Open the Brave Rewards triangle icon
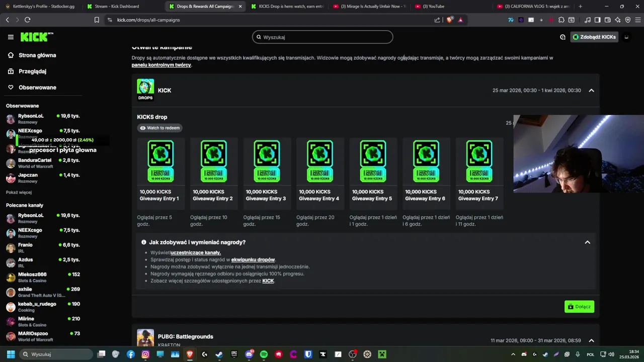Image resolution: width=644 pixels, height=362 pixels. 460,20
